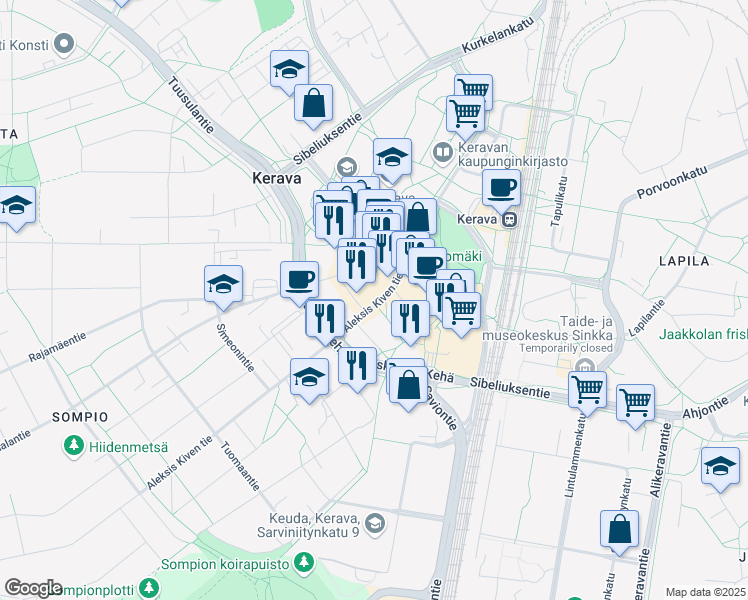The height and width of the screenshot is (600, 748).
Task: Open the shopping bag marker beside upper Sibeliuksentie label
Action: (x=313, y=104)
